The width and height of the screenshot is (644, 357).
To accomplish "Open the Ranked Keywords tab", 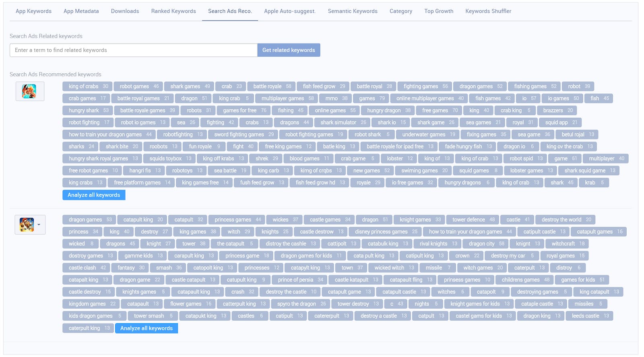I will pos(173,11).
